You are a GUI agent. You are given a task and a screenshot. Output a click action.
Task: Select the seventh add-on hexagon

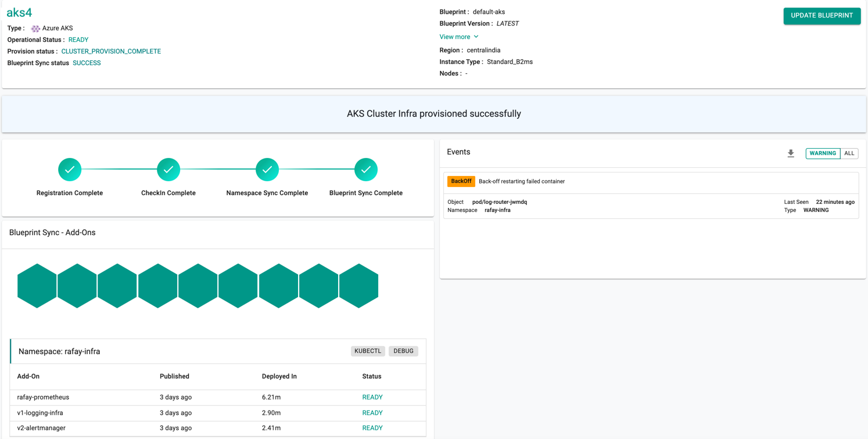click(279, 286)
